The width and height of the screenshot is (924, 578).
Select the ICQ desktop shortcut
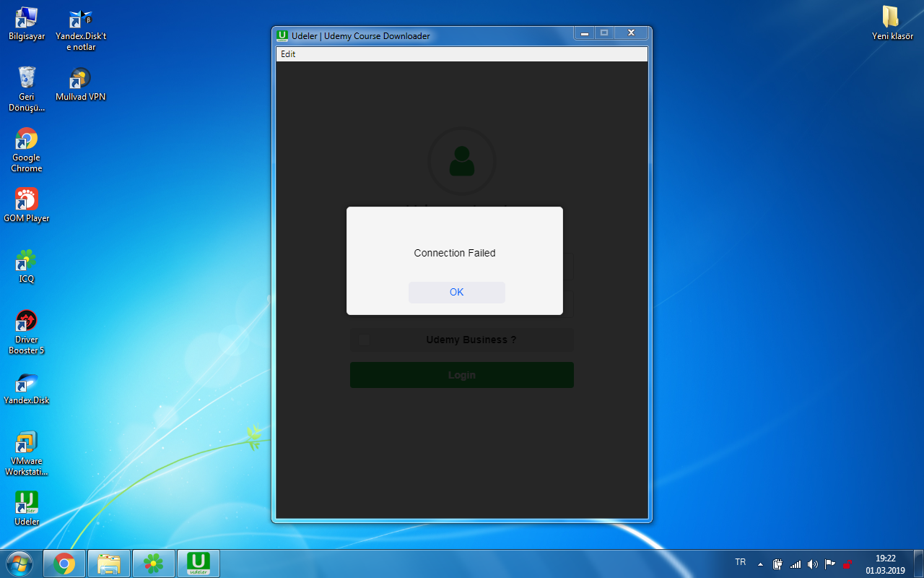pos(27,266)
